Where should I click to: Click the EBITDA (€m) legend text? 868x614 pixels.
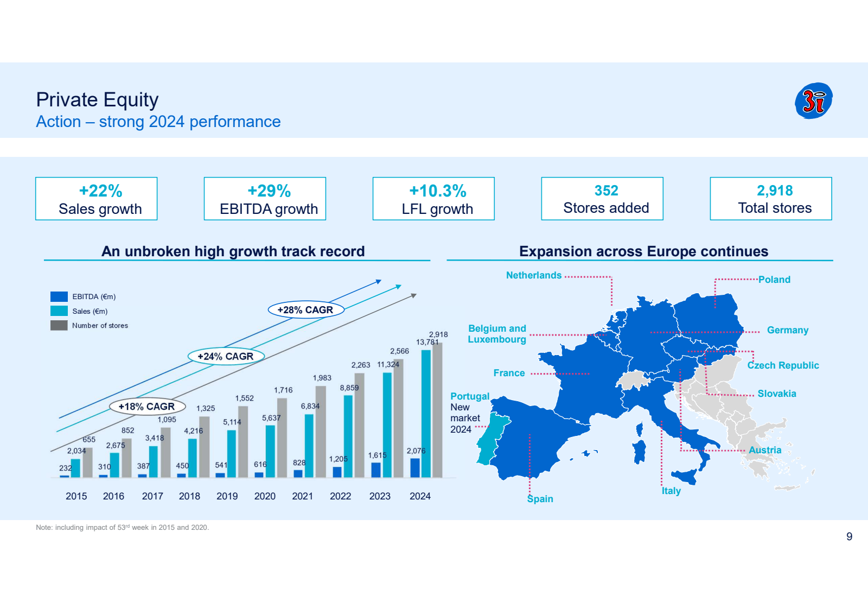(x=94, y=296)
